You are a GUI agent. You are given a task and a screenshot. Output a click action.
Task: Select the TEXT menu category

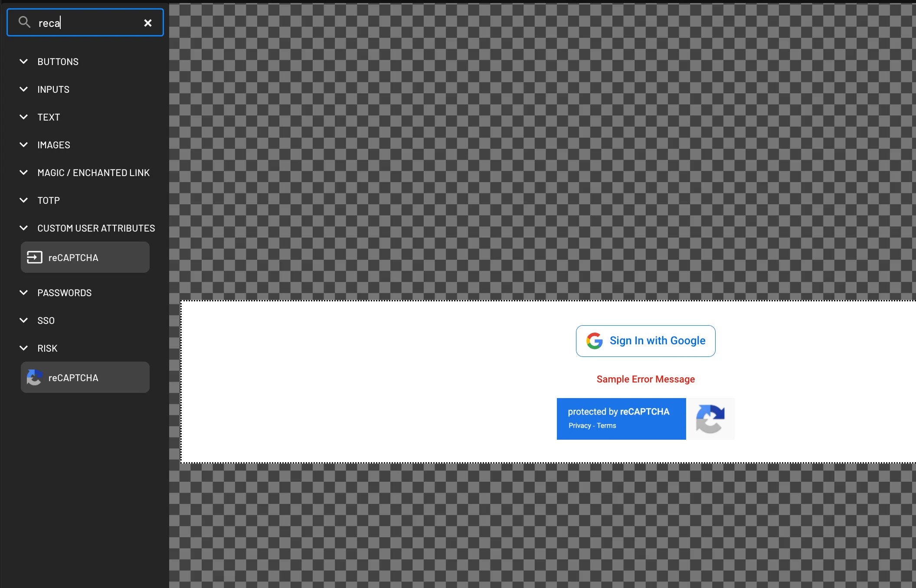49,117
